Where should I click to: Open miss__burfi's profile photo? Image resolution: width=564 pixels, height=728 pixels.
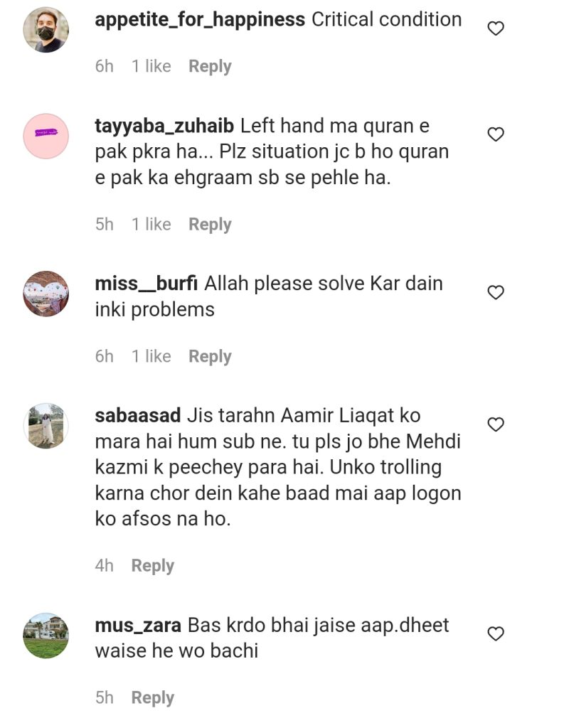click(x=46, y=293)
